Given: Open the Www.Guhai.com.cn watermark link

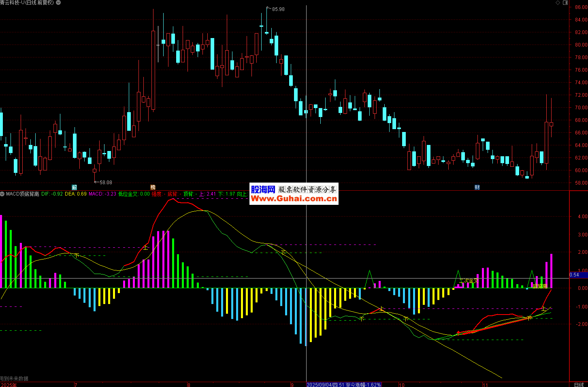Looking at the screenshot, I should point(294,199).
